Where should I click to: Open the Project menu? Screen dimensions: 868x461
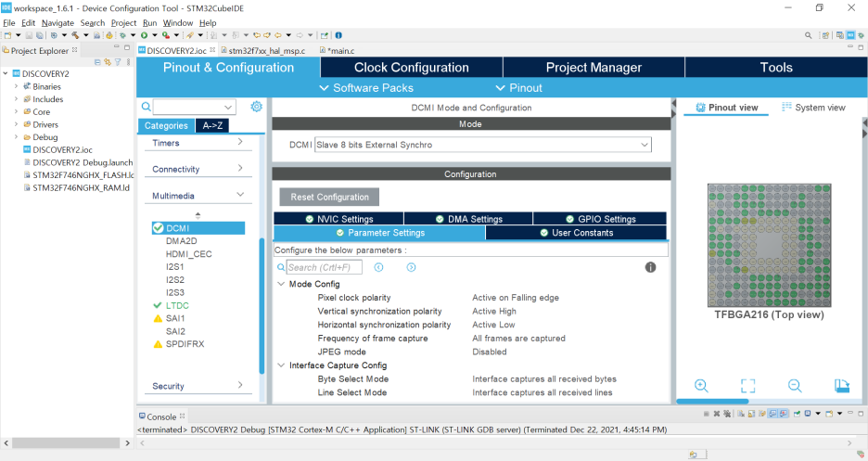pos(123,22)
